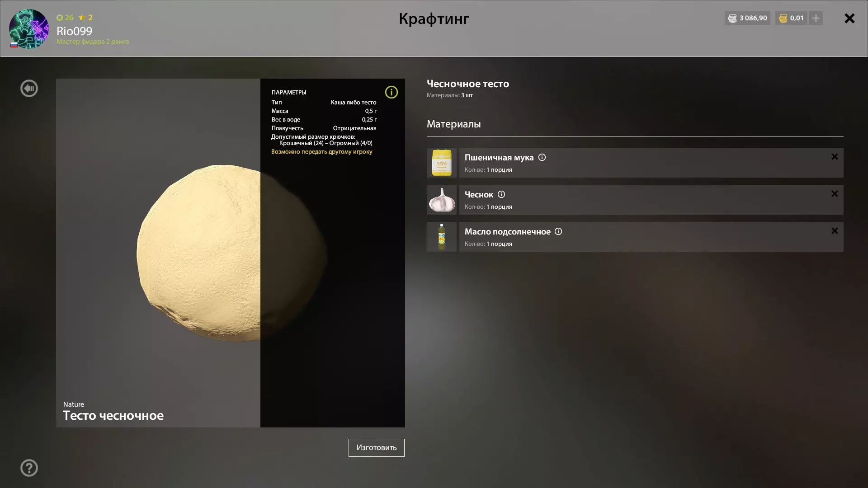868x488 pixels.
Task: Click the garlic dough 3D preview
Action: [199, 253]
